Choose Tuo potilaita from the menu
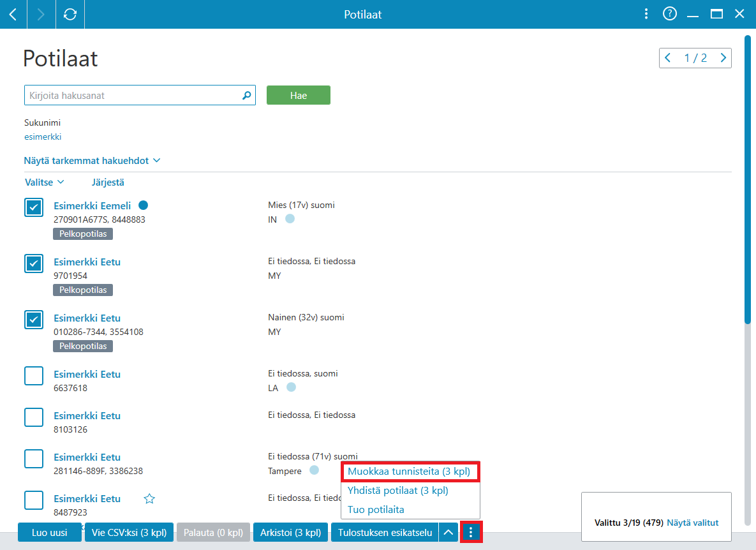 point(376,510)
